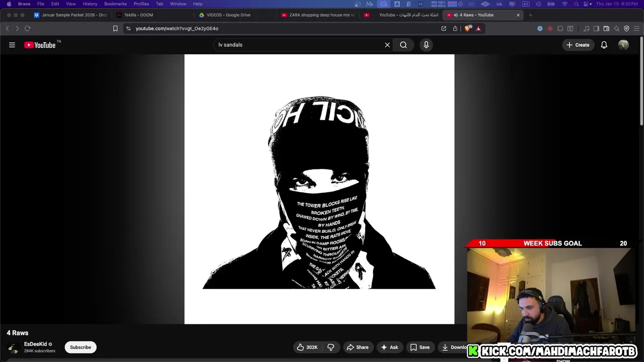Open the account avatar menu
This screenshot has height=362, width=644.
click(x=623, y=45)
